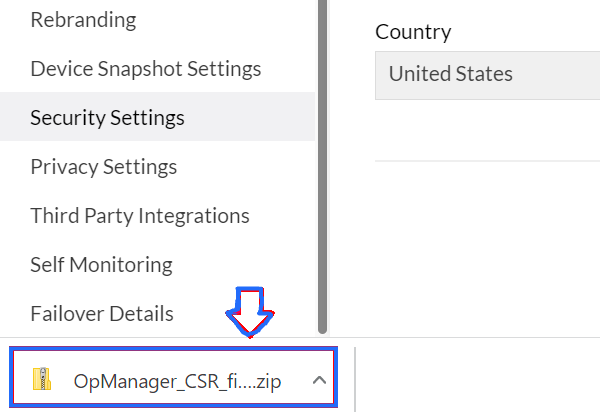Viewport: 600px width, 412px height.
Task: Click the zip archive icon in downloads bar
Action: [x=42, y=379]
